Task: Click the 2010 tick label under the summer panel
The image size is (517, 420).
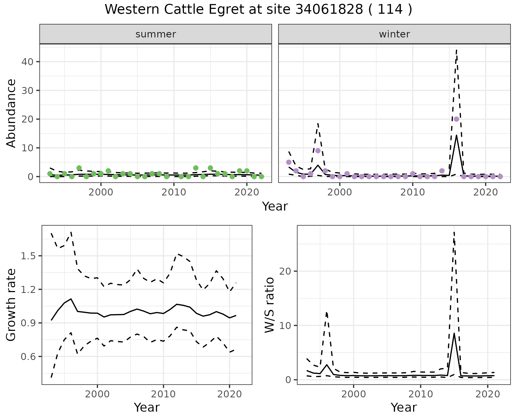Action: point(174,192)
